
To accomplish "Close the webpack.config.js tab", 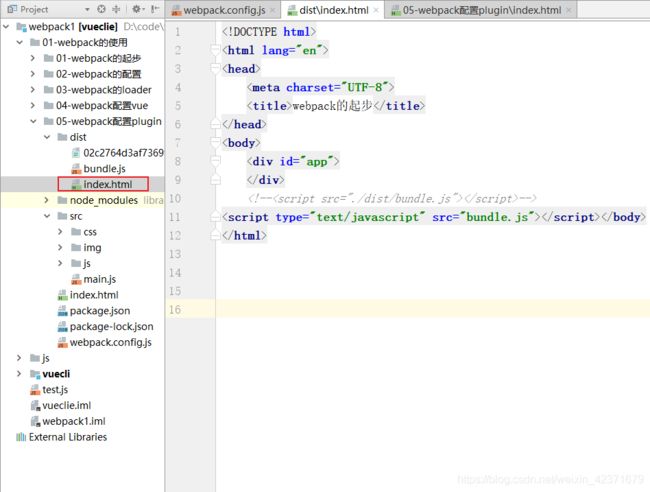I will (275, 11).
